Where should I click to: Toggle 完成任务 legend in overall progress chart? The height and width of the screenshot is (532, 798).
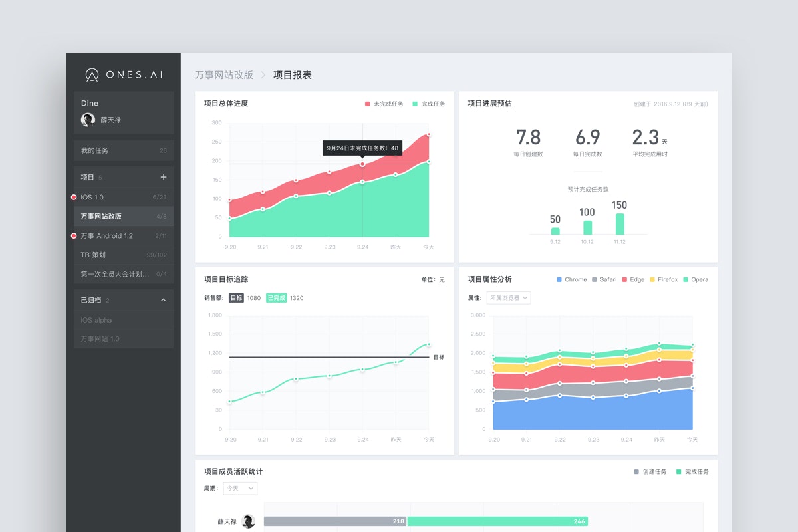(428, 104)
